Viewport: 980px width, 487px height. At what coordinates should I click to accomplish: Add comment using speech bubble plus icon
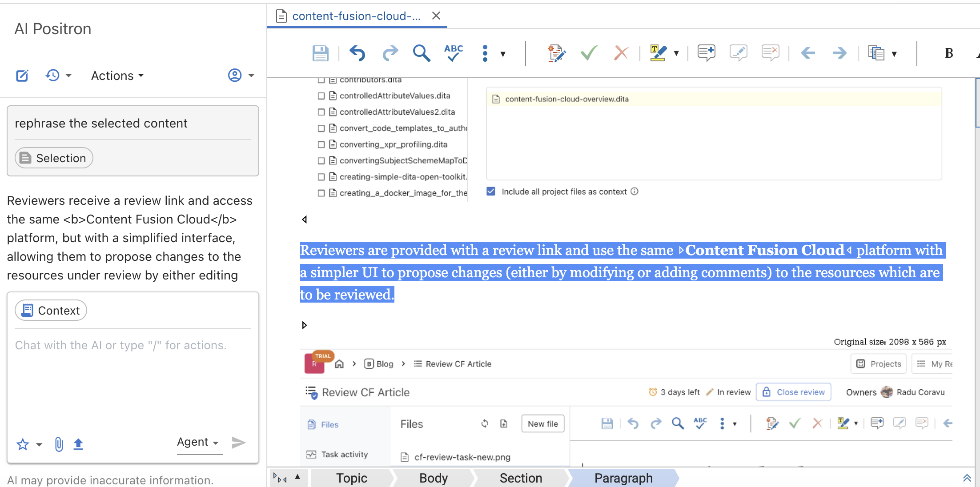(x=706, y=53)
